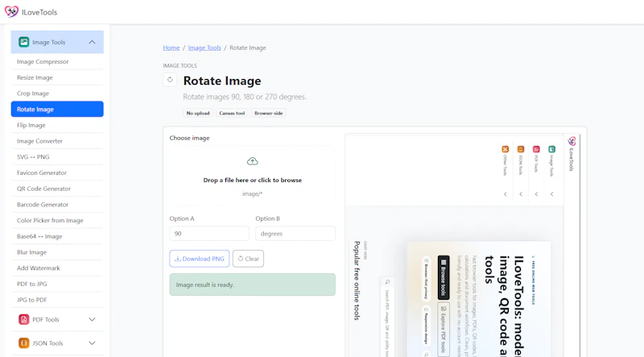Viewport: 644px width, 357px height.
Task: Collapse the Image Tools section chevron
Action: (x=92, y=42)
